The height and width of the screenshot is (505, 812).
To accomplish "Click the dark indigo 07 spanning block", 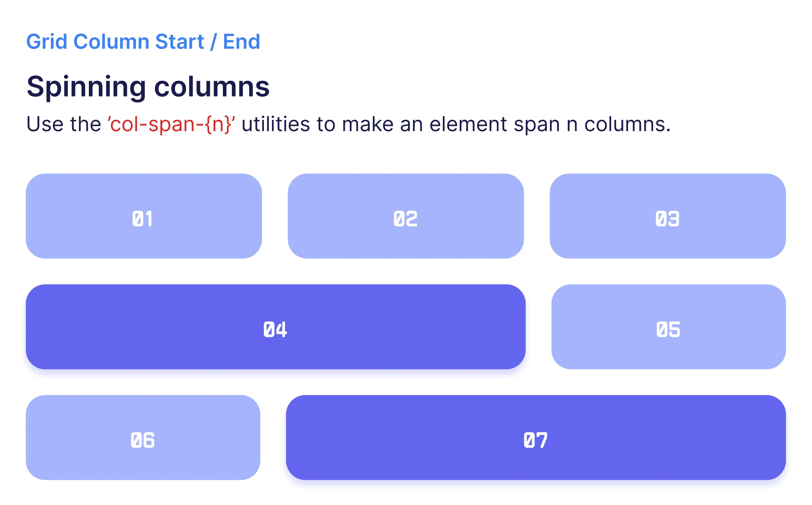I will tap(536, 437).
